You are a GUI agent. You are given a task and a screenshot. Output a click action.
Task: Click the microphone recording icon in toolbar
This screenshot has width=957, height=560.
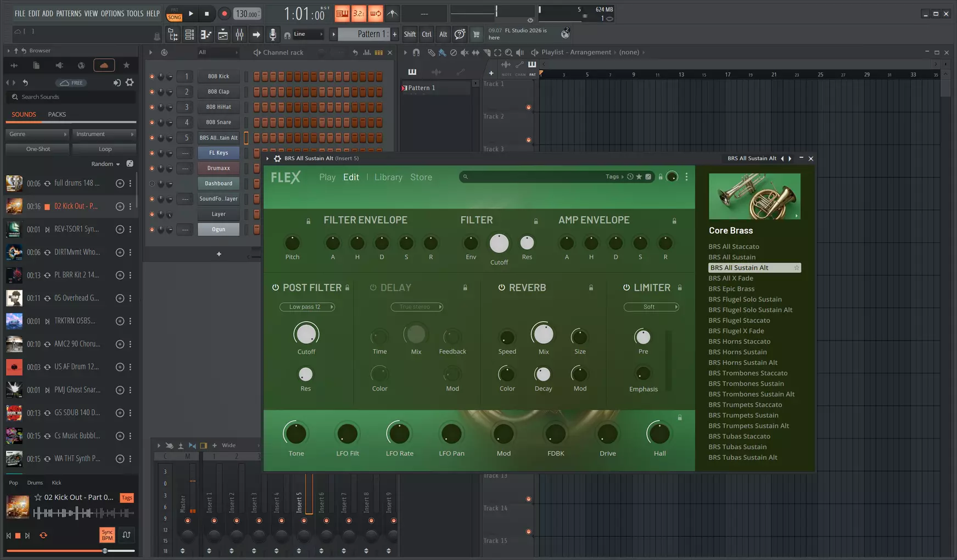click(273, 35)
